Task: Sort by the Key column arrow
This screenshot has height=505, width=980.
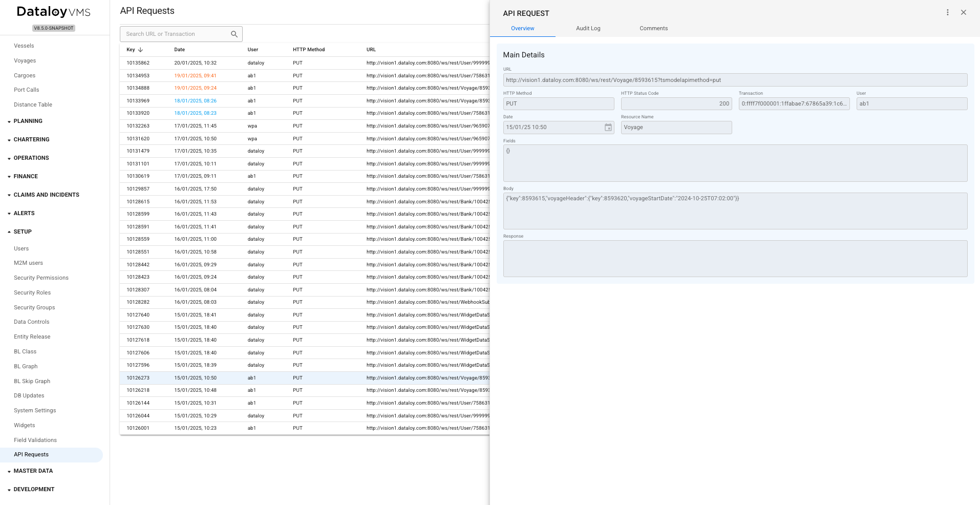Action: pos(140,50)
